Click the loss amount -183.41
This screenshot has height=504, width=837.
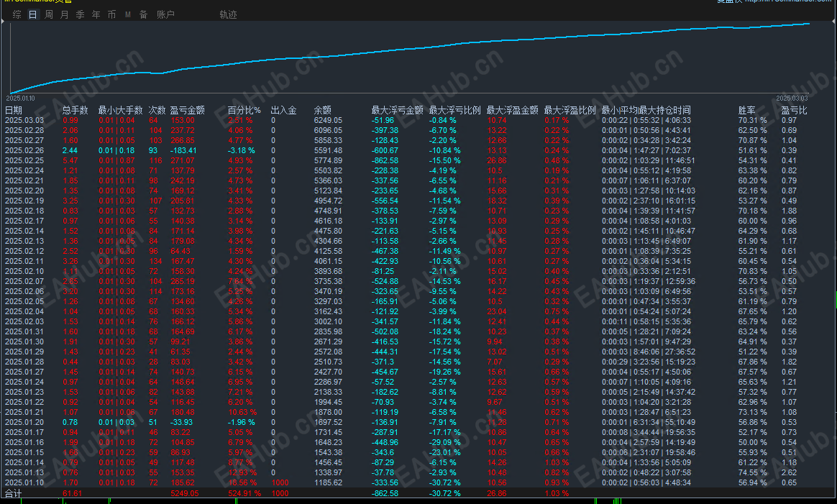pos(183,150)
